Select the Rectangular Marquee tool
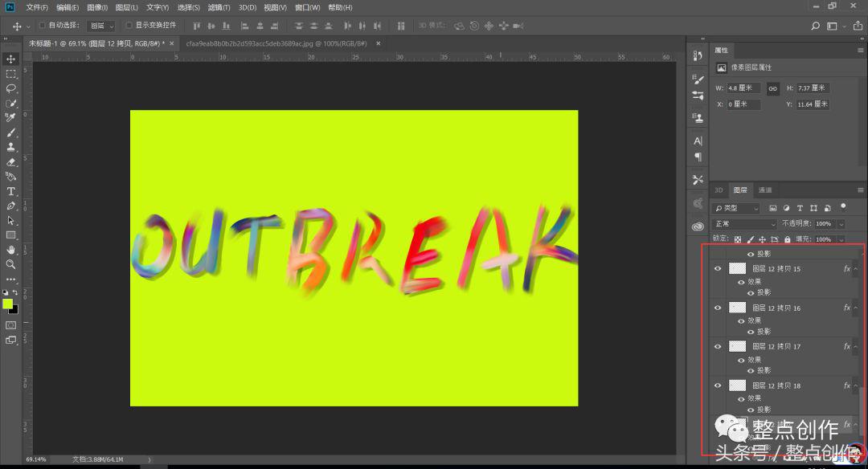The width and height of the screenshot is (868, 469). (x=10, y=74)
